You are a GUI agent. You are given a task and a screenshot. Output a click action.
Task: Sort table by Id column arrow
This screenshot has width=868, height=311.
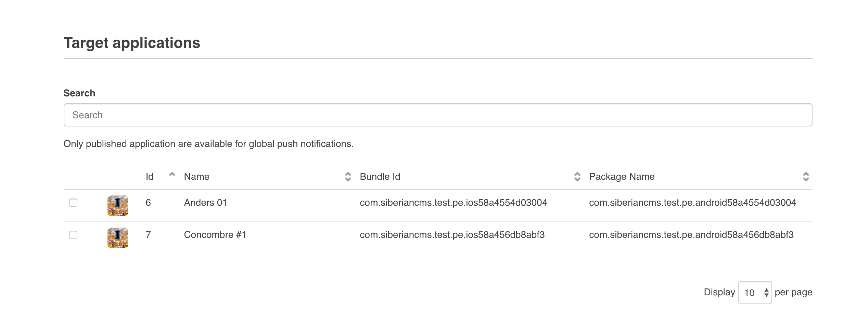(172, 175)
